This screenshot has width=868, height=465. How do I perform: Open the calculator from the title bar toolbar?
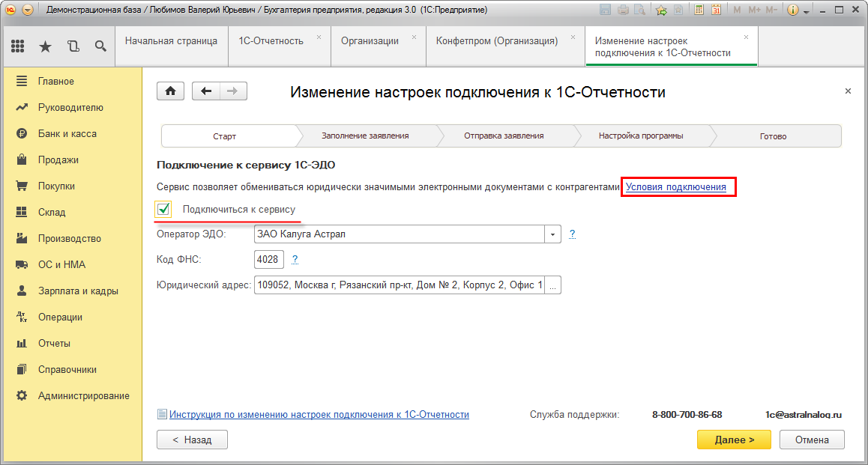[699, 10]
